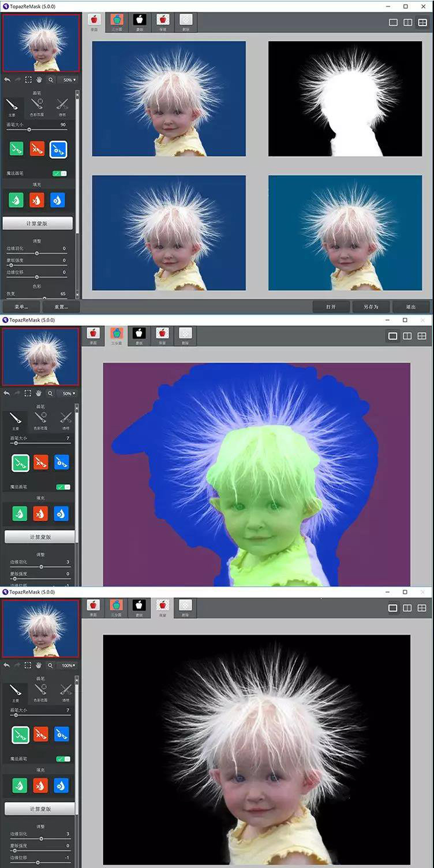
Task: Toggle 魔法画笔 switch in the top window
Action: pyautogui.click(x=59, y=173)
